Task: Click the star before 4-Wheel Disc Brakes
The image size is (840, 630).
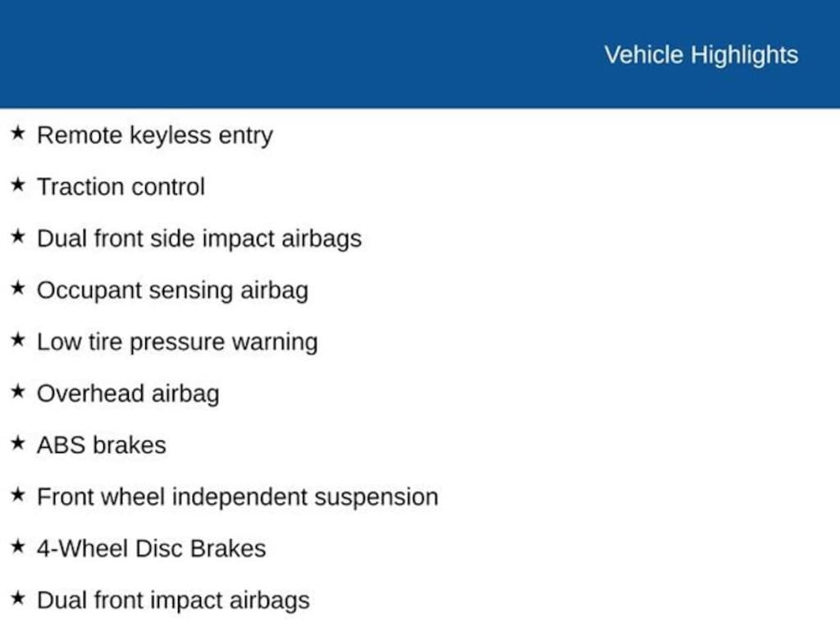Action: (x=18, y=546)
